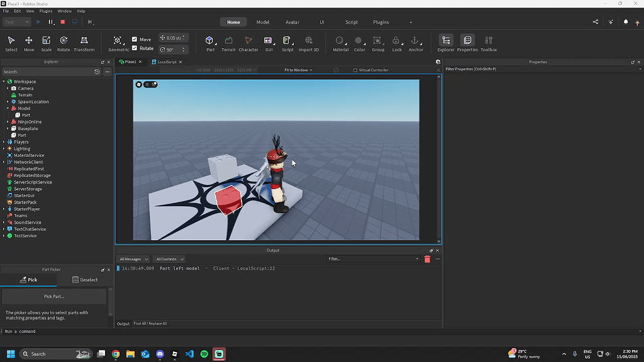Disable the Rotate snap checkbox
This screenshot has width=644, height=362.
click(135, 48)
